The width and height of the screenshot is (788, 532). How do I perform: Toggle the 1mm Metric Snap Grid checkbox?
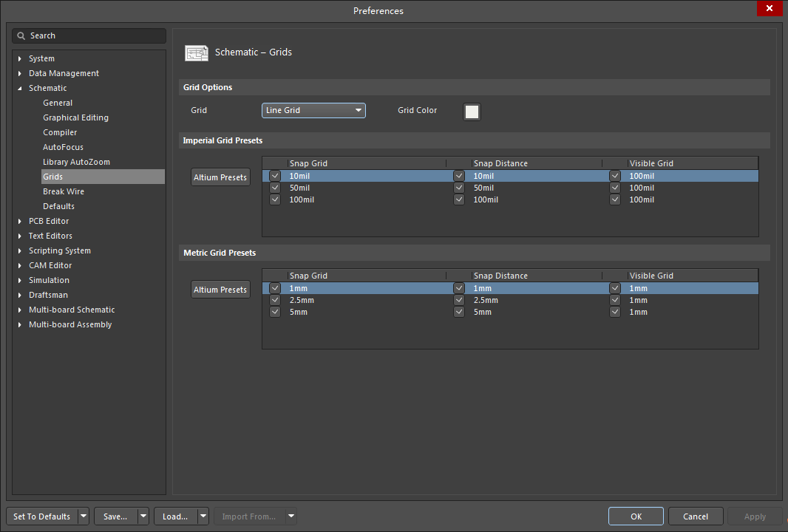point(274,288)
